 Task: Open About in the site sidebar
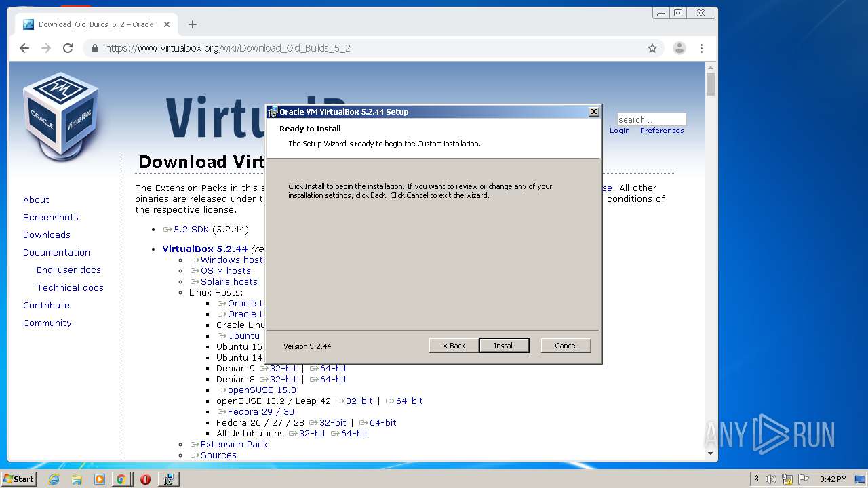coord(36,200)
